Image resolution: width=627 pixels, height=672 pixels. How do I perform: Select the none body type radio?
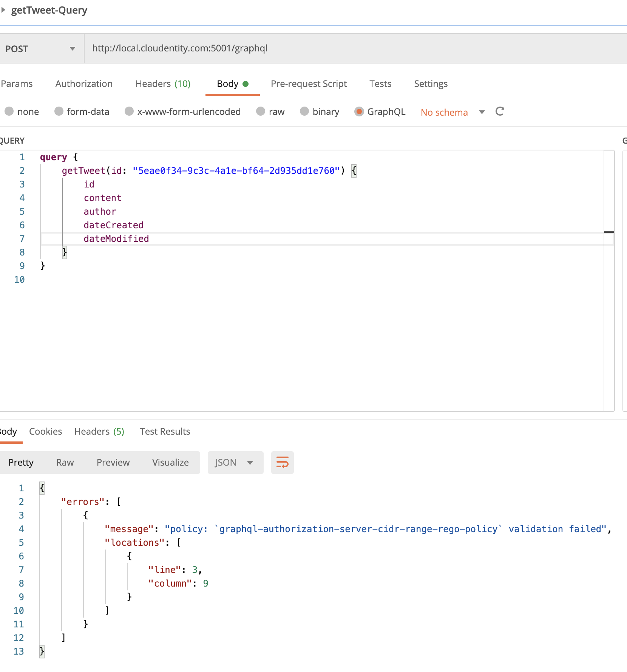tap(9, 111)
